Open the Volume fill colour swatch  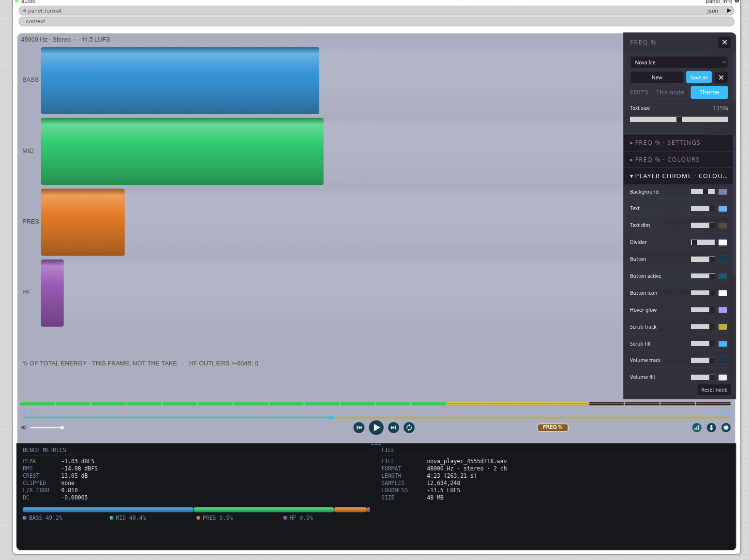tap(722, 378)
